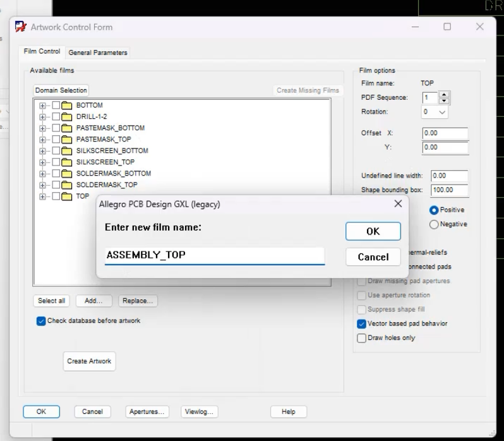Confirm film name with dialog OK button
Screen dimensions: 504x441
coord(373,231)
